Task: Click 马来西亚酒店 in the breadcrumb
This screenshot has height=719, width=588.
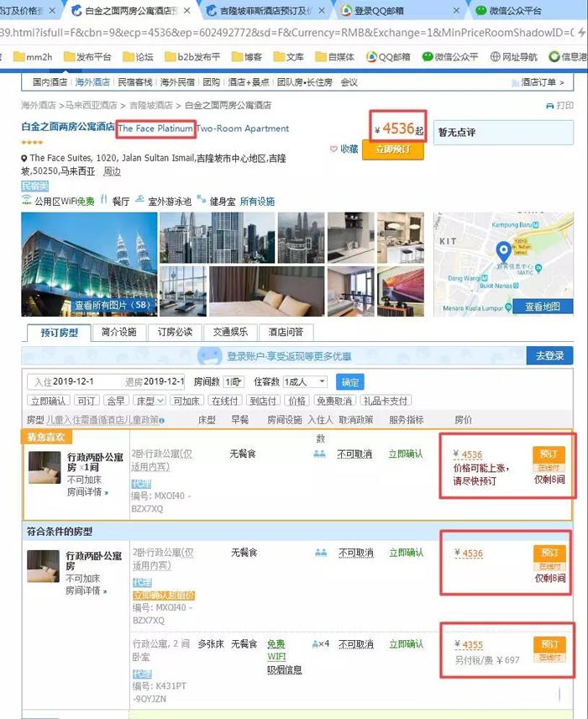Action: click(91, 106)
